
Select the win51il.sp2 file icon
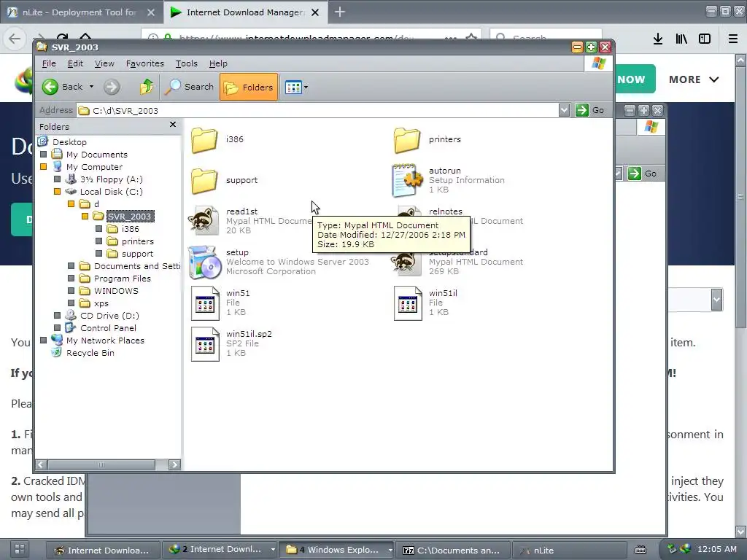click(x=205, y=344)
